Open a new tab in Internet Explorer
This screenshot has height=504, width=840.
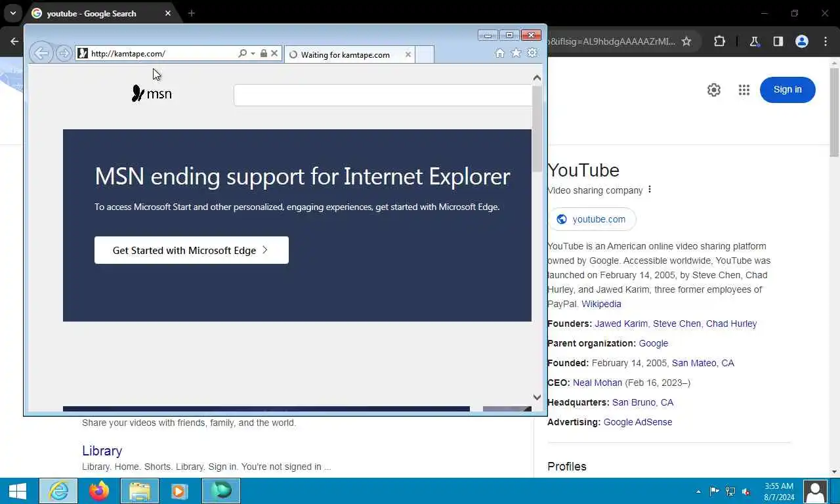[425, 54]
